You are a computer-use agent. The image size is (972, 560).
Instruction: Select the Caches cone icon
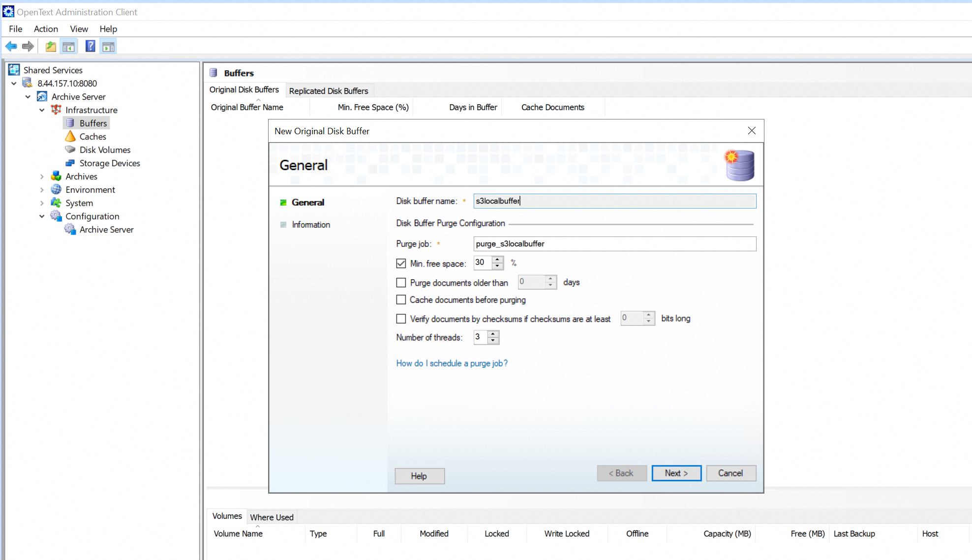(x=70, y=136)
